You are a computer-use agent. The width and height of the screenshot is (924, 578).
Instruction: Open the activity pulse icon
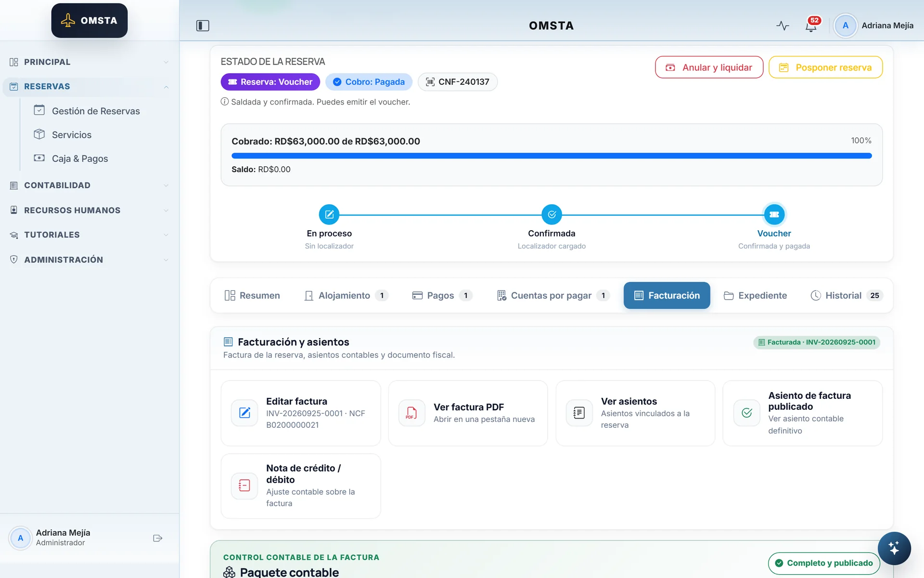tap(783, 26)
